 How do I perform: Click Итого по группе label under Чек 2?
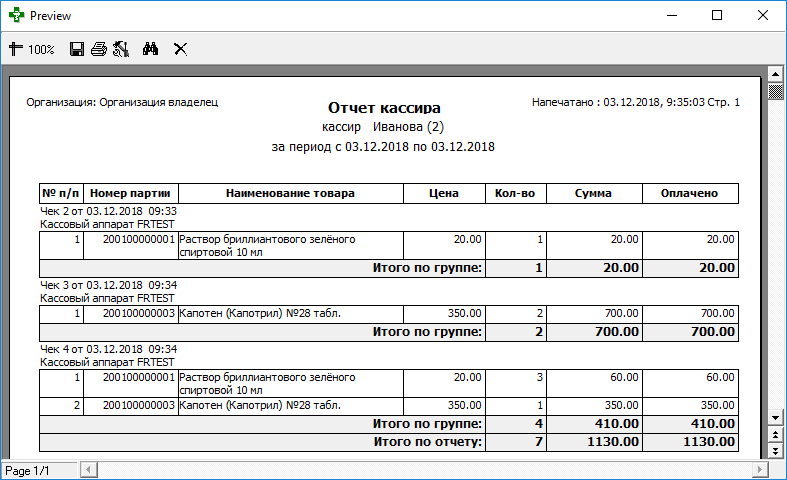pos(427,268)
